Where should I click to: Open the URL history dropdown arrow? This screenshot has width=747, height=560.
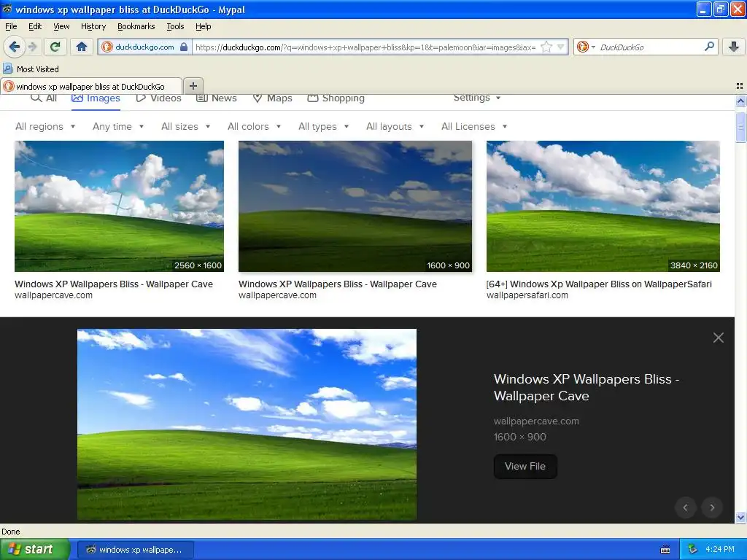pos(560,47)
